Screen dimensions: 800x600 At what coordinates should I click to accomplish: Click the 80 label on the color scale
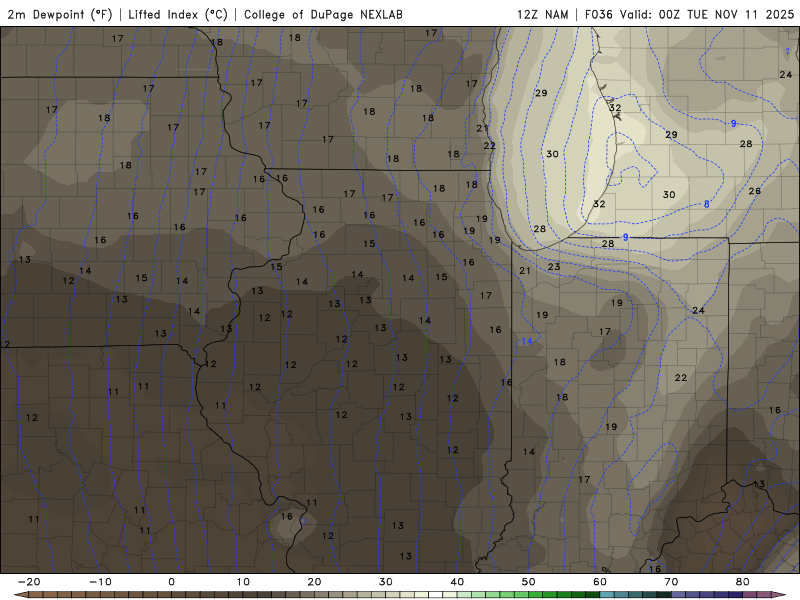[743, 582]
